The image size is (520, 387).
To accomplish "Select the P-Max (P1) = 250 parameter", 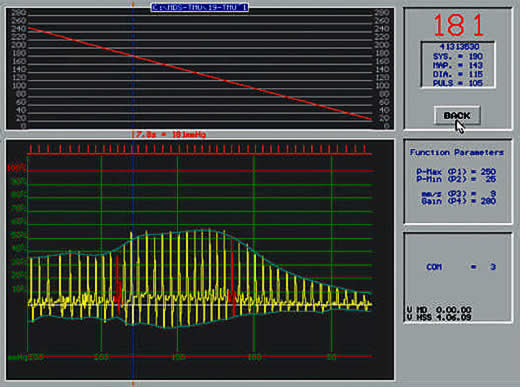I will coord(456,172).
